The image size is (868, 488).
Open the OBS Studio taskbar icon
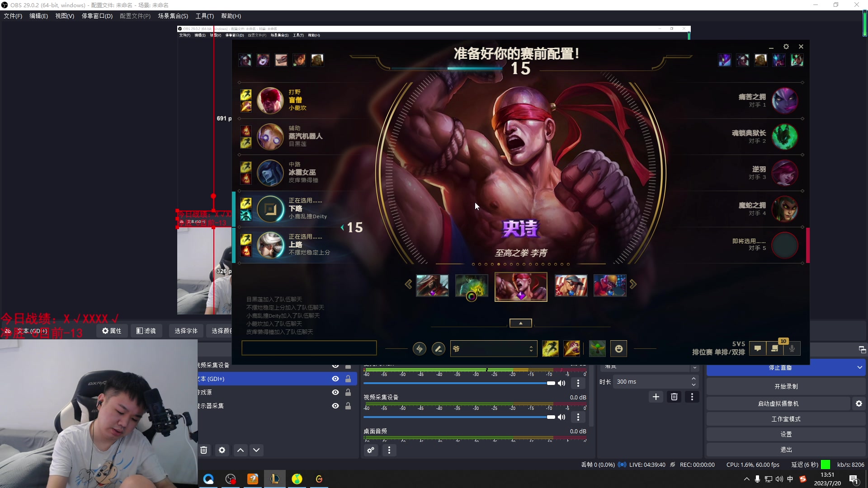tap(231, 479)
